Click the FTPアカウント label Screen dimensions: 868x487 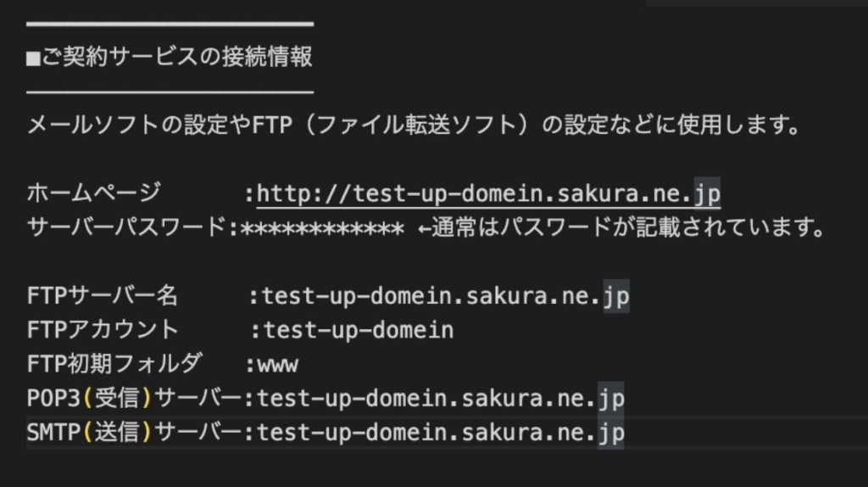tap(103, 330)
